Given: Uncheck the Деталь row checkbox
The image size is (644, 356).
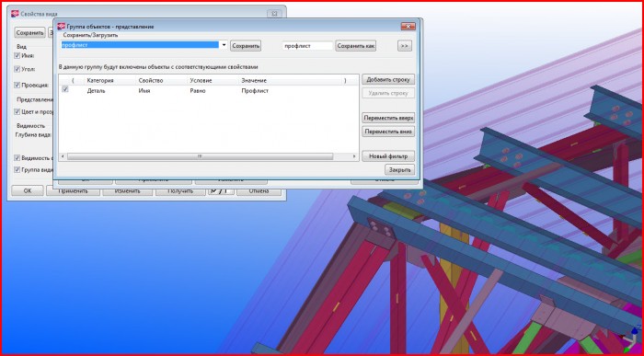Looking at the screenshot, I should (65, 89).
